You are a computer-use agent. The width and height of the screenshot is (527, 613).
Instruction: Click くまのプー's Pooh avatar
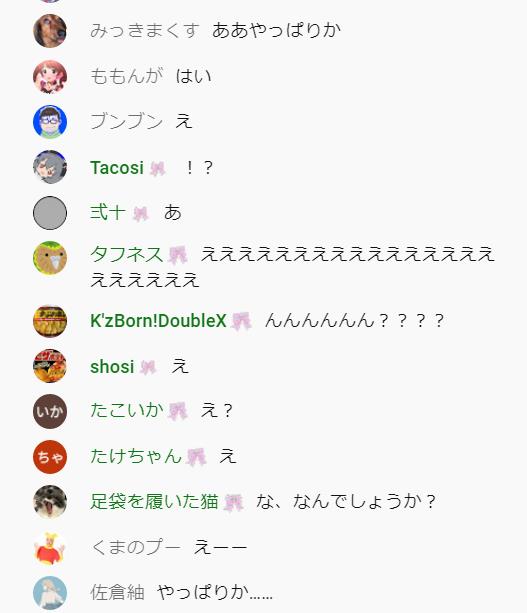50,548
